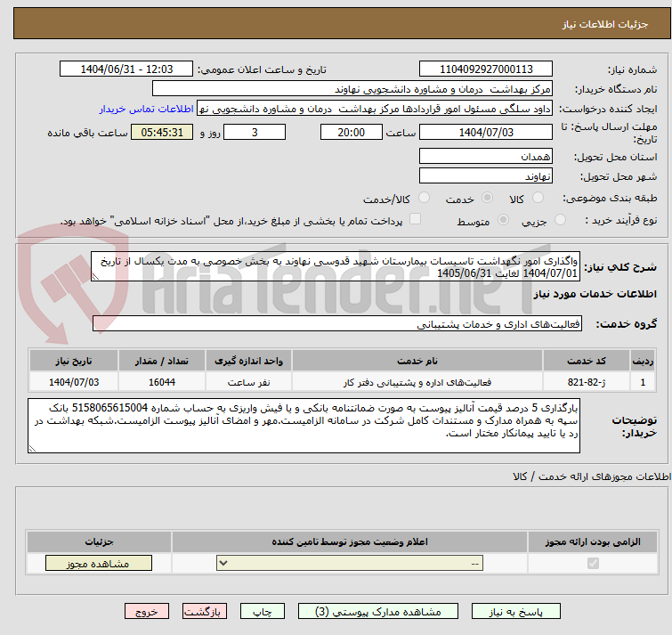Click the جزئیات اطلاعات نیاز page title
The width and height of the screenshot is (672, 635).
click(605, 24)
